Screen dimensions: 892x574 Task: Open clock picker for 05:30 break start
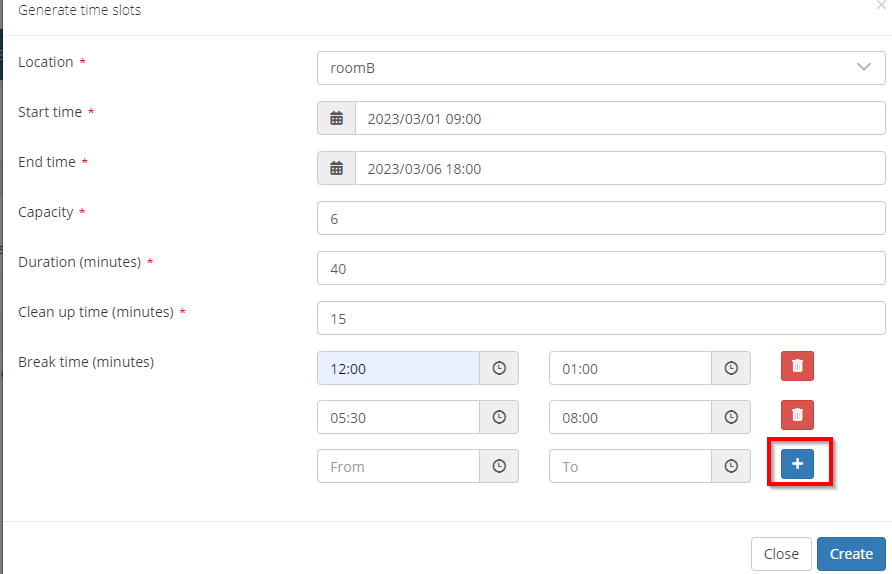(x=499, y=417)
